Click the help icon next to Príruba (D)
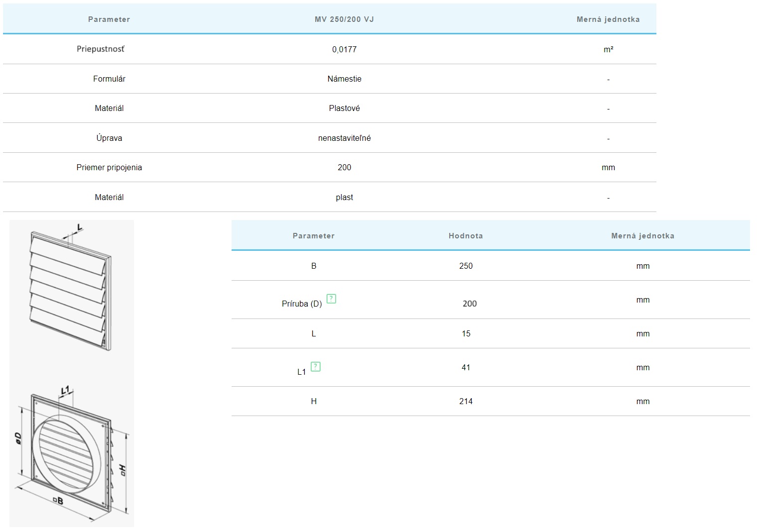760x532 pixels. [x=331, y=299]
